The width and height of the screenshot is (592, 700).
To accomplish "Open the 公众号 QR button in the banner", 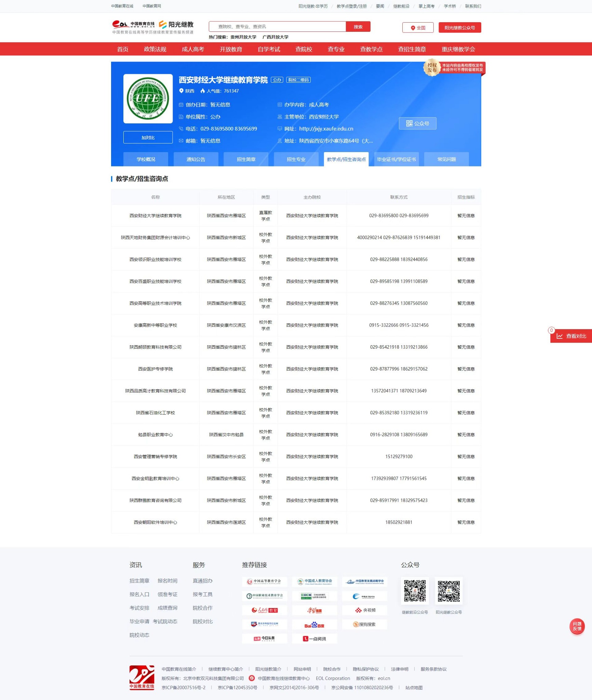I will pyautogui.click(x=417, y=123).
